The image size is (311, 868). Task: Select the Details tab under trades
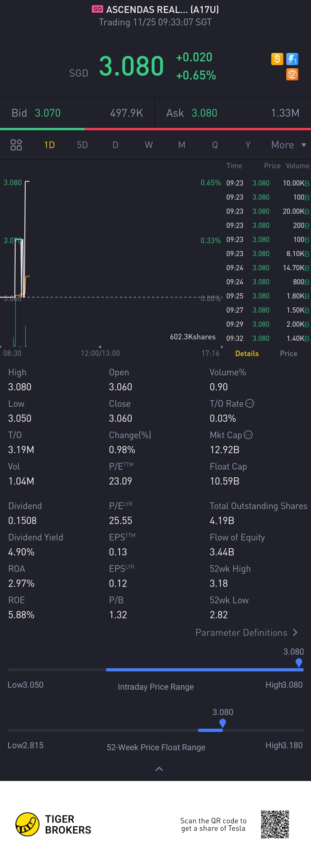click(247, 353)
